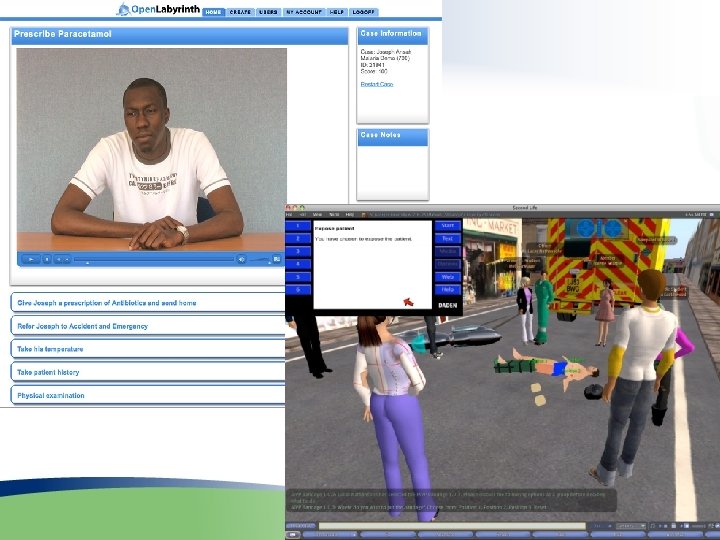720x540 pixels.
Task: Click the DADEN logo
Action: (448, 305)
